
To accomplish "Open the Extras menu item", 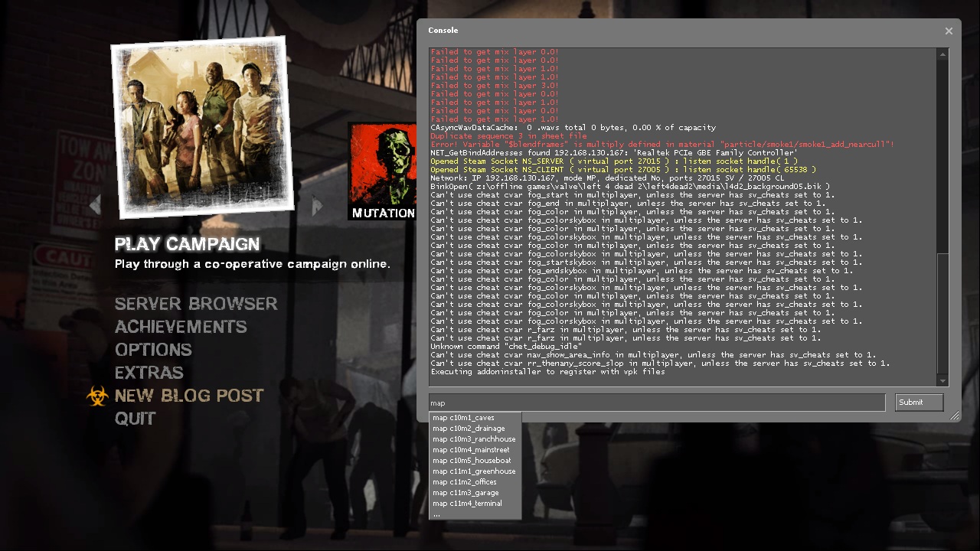I will coord(149,373).
